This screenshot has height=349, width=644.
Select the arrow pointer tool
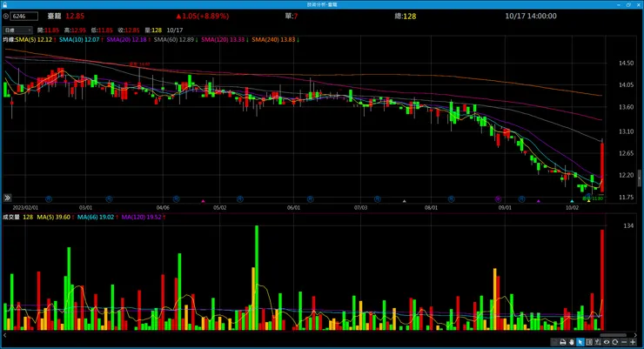[580, 342]
